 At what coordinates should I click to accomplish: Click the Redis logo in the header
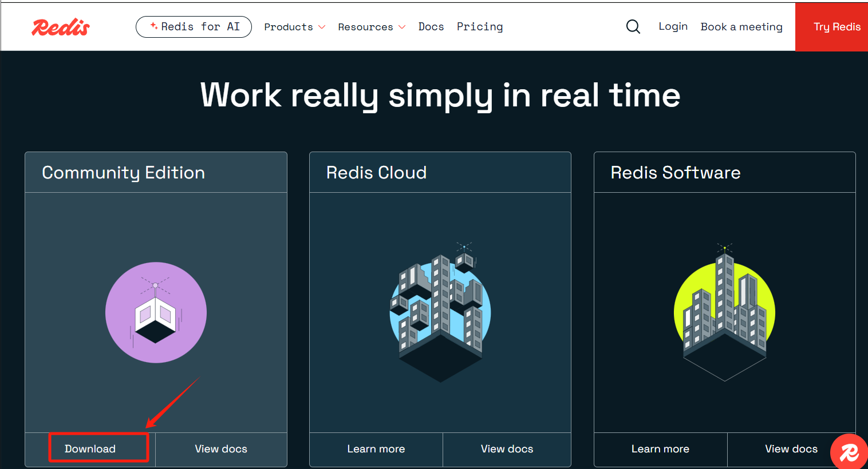(x=61, y=27)
